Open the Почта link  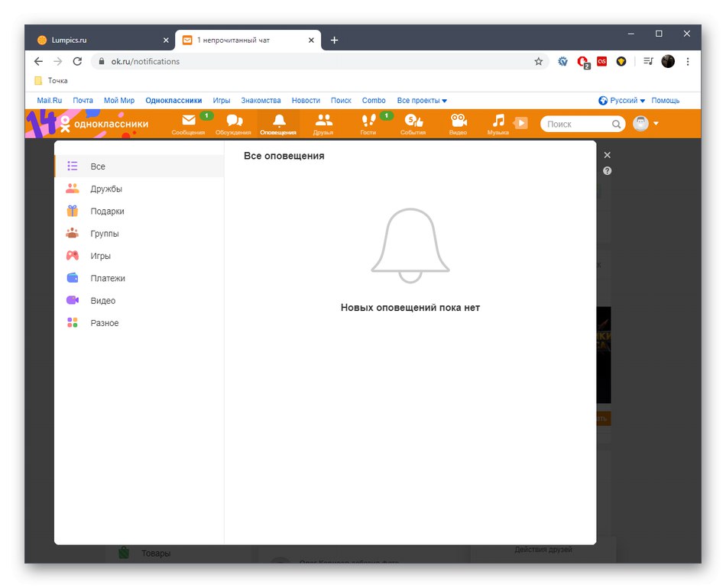pos(83,100)
